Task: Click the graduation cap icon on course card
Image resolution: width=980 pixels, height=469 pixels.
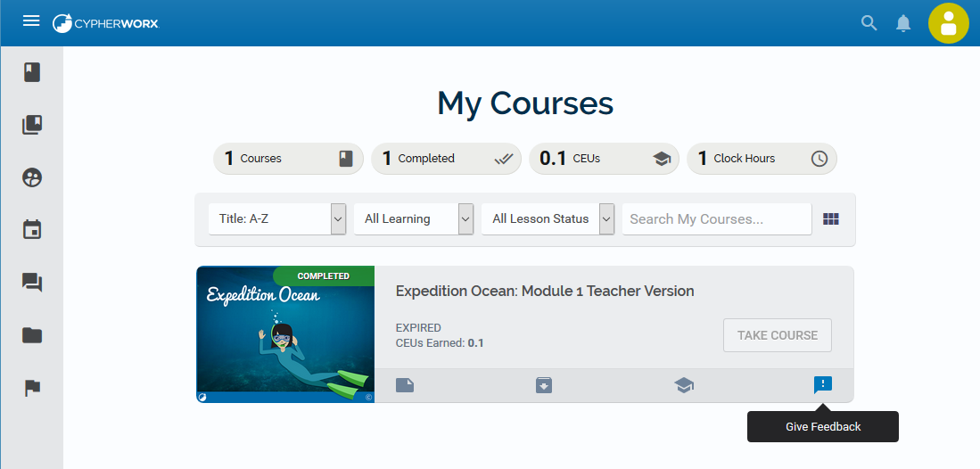Action: click(x=684, y=385)
